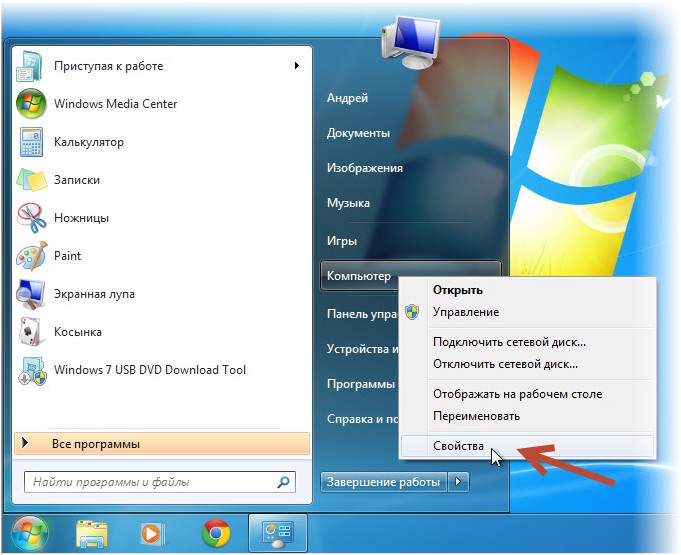The width and height of the screenshot is (681, 555).
Task: Launch the Экранная лупа magnifier icon
Action: [30, 294]
